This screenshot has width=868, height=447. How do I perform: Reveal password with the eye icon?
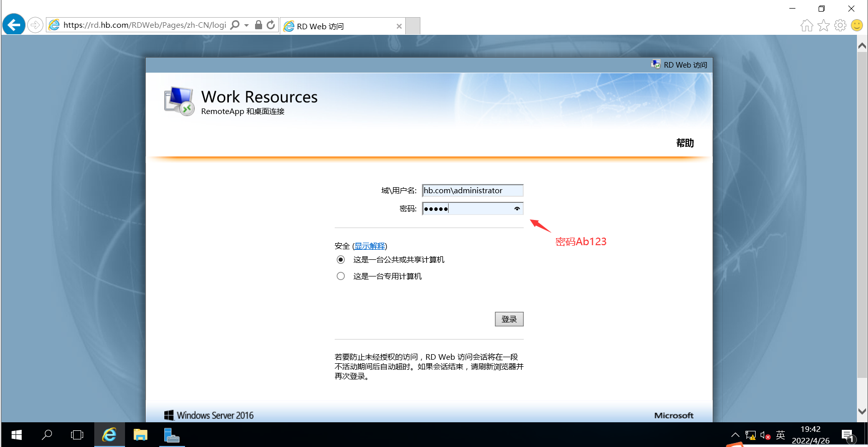click(x=517, y=208)
